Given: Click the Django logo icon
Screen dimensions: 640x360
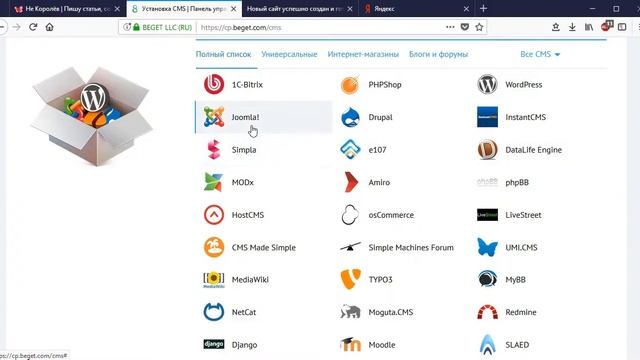Looking at the screenshot, I should 214,344.
